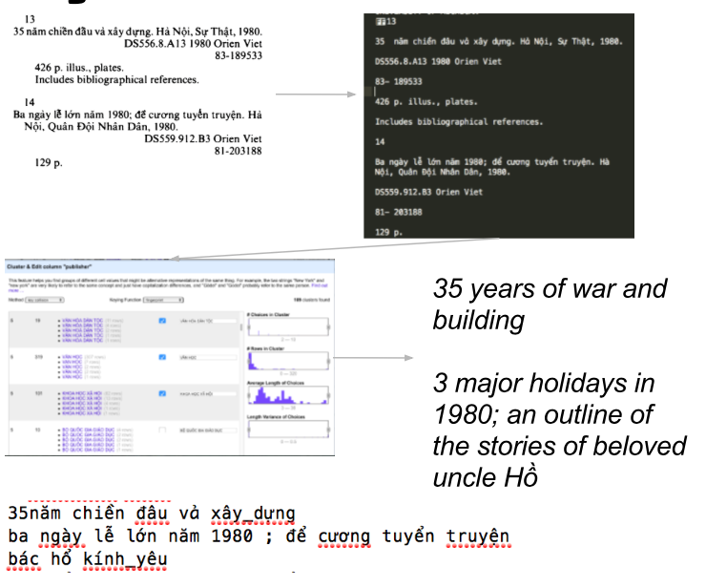The width and height of the screenshot is (706, 588).
Task: Open the Method dropdown set to key collision
Action: click(46, 299)
